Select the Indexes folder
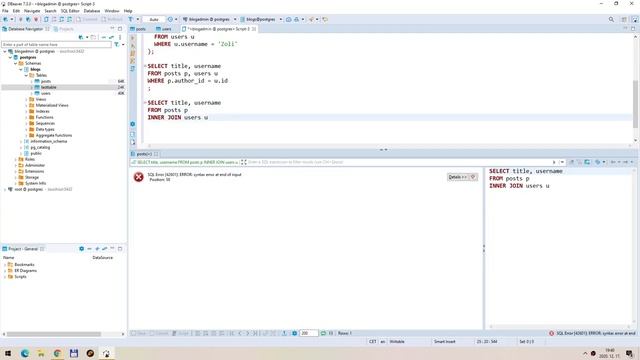The image size is (640, 360). pyautogui.click(x=42, y=111)
